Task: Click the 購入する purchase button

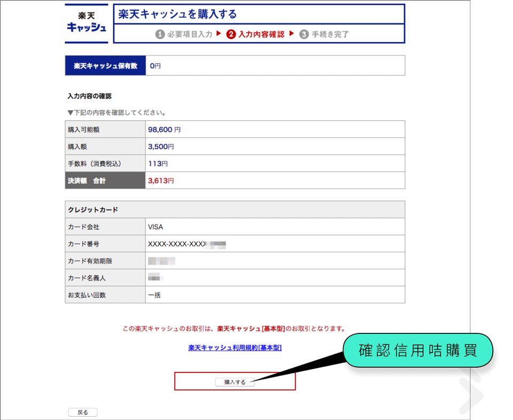Action: 235,382
